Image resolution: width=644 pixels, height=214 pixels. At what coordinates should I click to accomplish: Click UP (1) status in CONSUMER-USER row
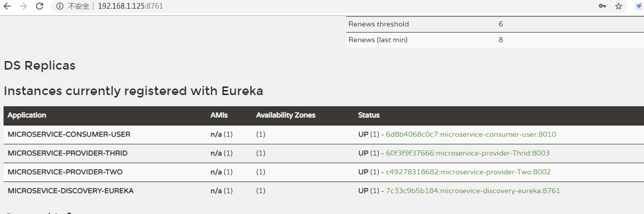pyautogui.click(x=369, y=135)
